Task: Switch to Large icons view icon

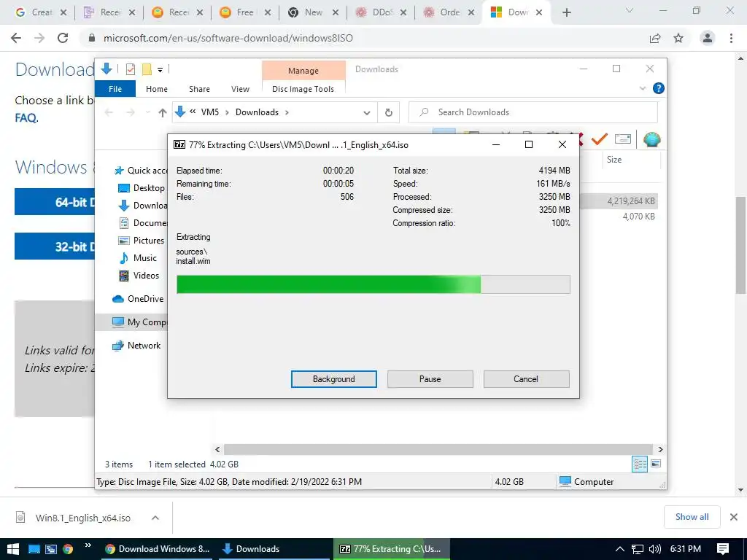Action: pos(656,464)
